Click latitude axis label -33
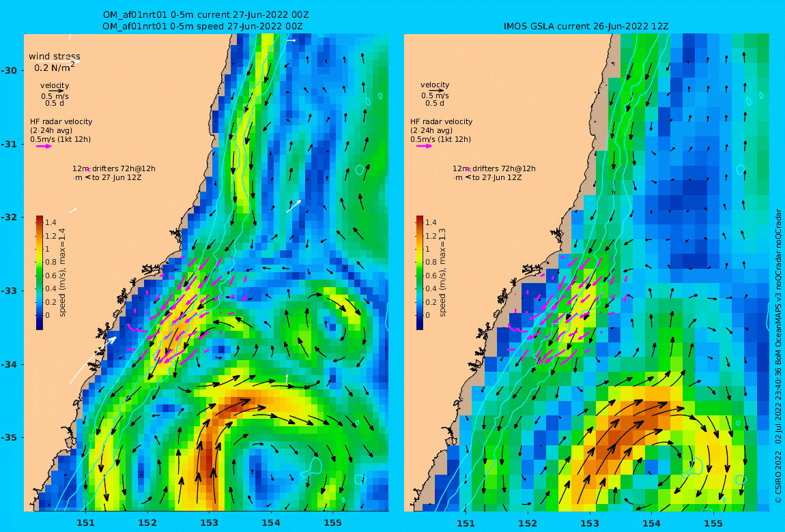Screen dimensions: 785x532 [8, 291]
